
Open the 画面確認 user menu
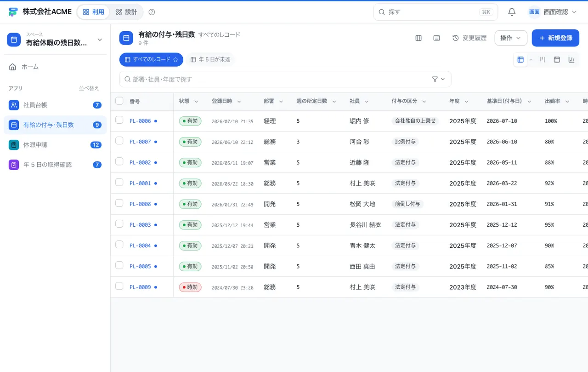553,12
